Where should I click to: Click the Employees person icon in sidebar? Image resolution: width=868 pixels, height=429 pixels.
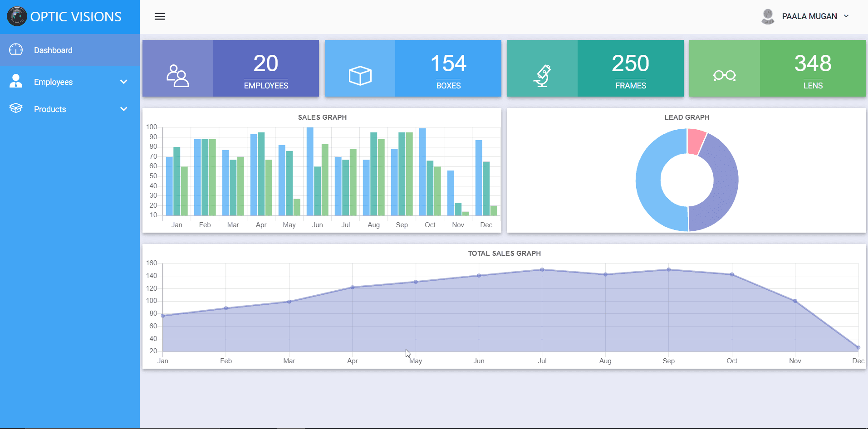[16, 81]
